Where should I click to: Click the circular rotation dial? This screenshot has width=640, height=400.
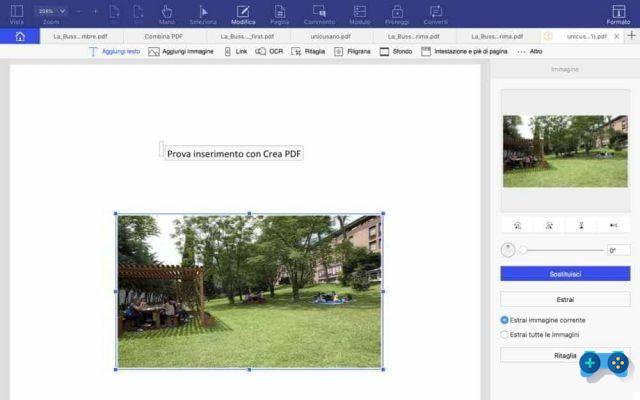[508, 250]
